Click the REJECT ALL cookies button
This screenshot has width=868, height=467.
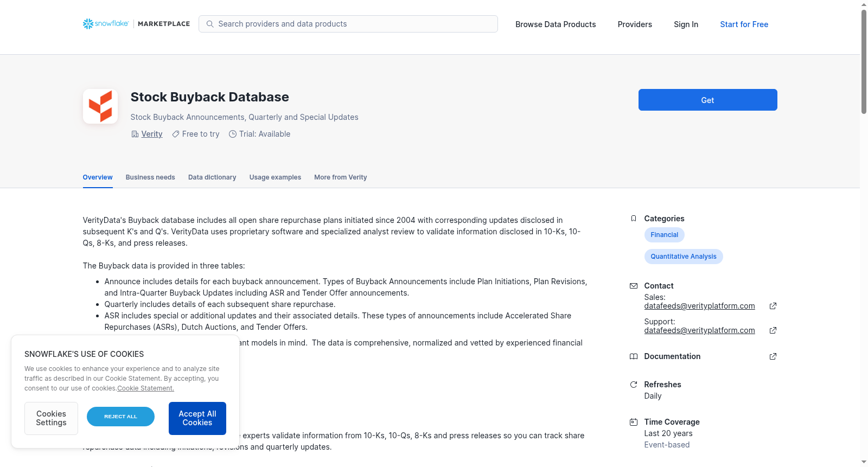(x=120, y=417)
